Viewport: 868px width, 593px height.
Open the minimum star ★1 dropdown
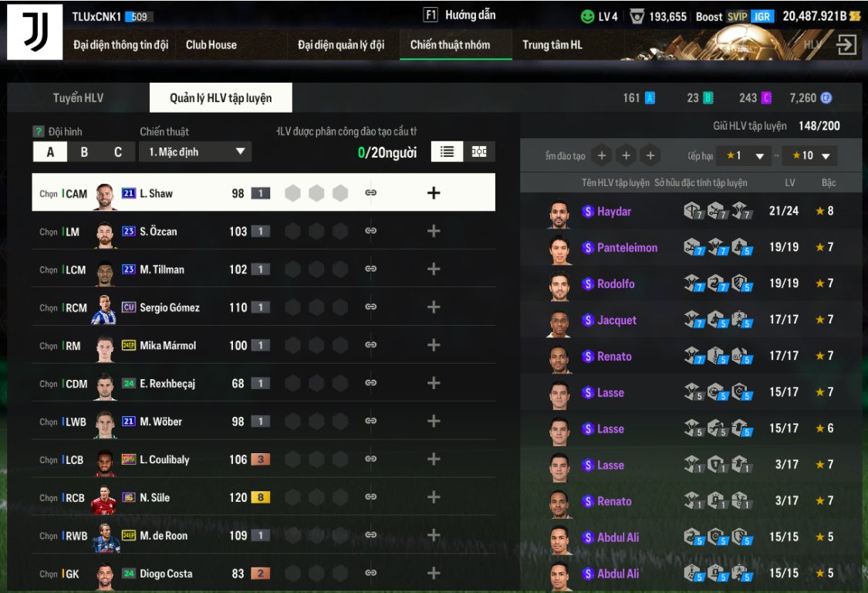pyautogui.click(x=744, y=156)
